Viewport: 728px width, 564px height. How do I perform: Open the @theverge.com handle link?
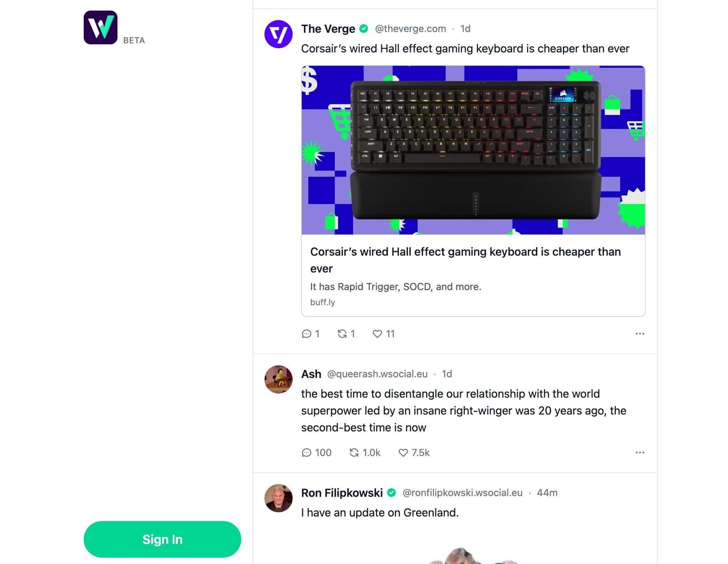tap(410, 29)
